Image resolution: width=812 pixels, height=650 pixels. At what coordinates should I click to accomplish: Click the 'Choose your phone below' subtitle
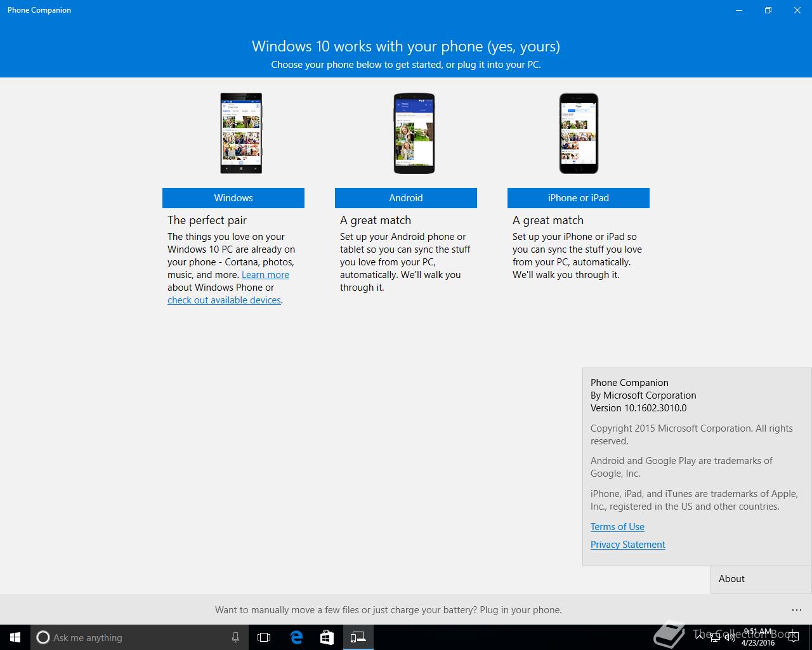click(x=406, y=65)
